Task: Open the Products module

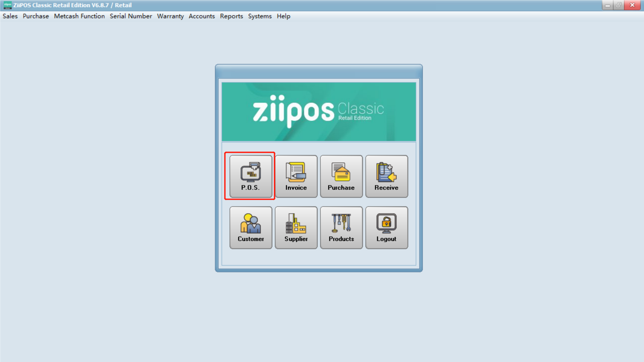Action: [341, 228]
